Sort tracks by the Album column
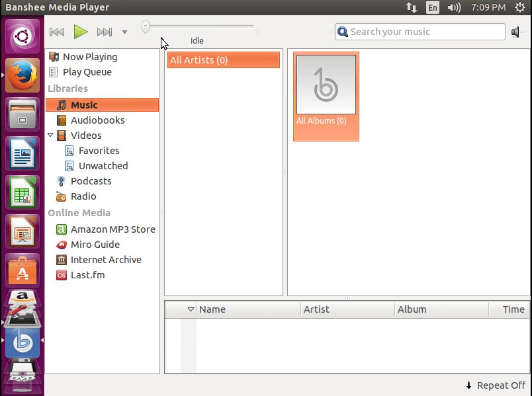Image resolution: width=532 pixels, height=396 pixels. click(x=442, y=309)
